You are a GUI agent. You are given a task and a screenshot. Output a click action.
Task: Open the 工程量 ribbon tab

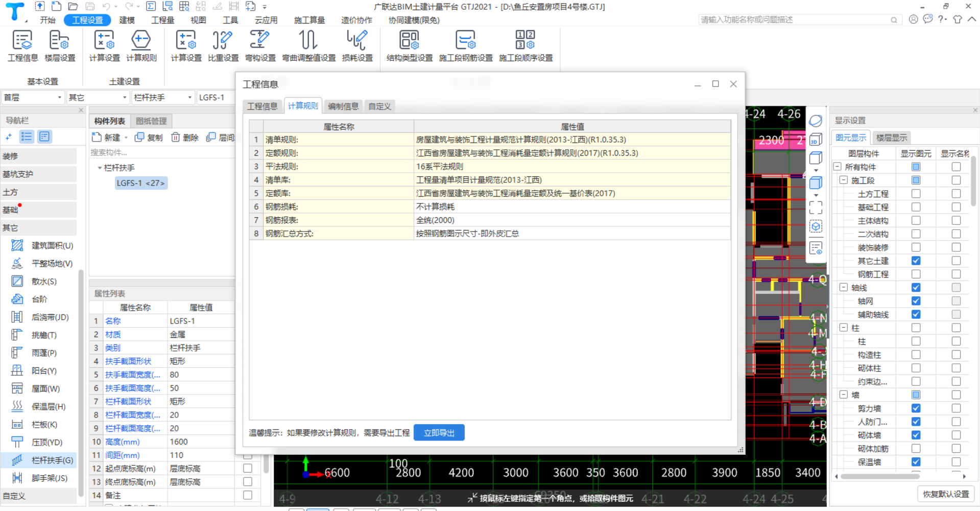tap(163, 20)
